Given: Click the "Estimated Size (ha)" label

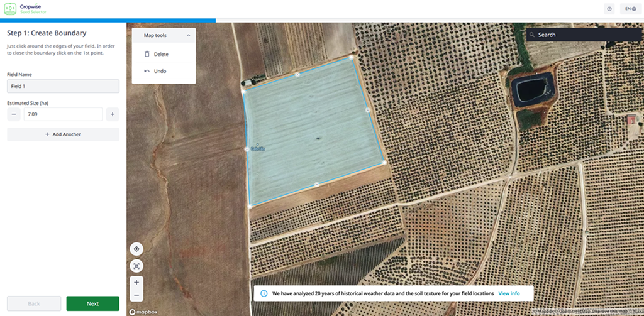Looking at the screenshot, I should (x=28, y=103).
